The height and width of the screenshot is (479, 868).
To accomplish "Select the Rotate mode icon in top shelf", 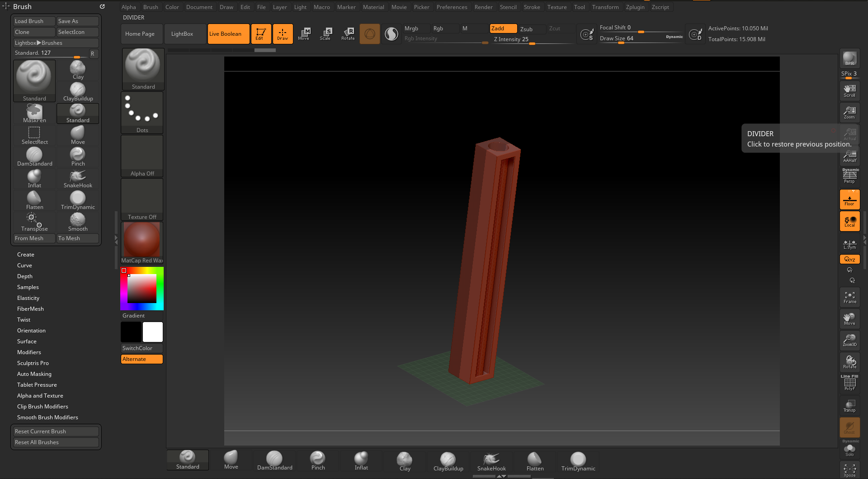I will tap(348, 34).
